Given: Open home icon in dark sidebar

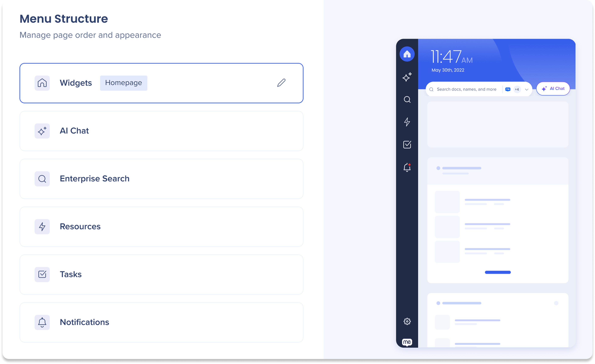Looking at the screenshot, I should [407, 54].
